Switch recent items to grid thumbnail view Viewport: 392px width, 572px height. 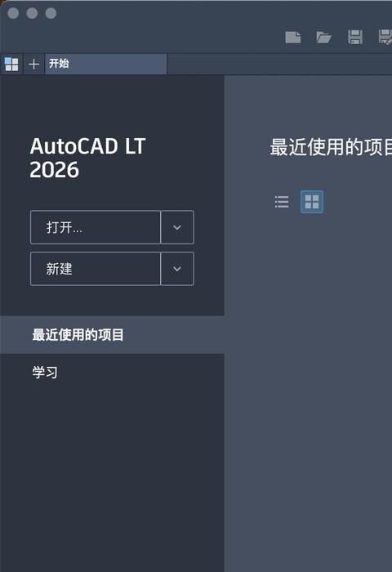point(312,202)
